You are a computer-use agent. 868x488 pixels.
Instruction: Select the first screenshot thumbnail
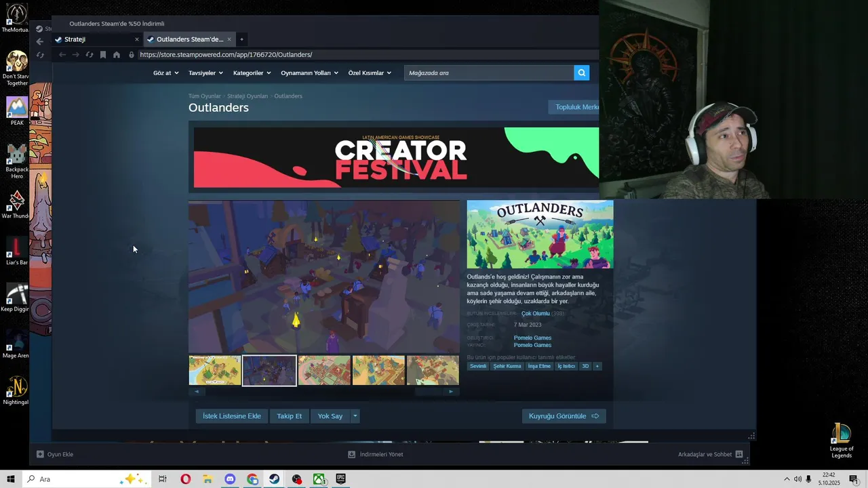pyautogui.click(x=215, y=370)
